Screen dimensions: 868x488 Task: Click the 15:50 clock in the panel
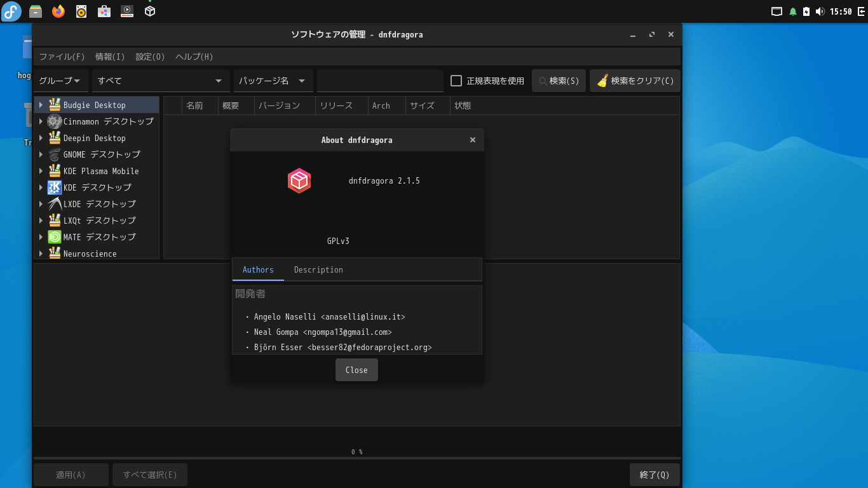(x=841, y=11)
